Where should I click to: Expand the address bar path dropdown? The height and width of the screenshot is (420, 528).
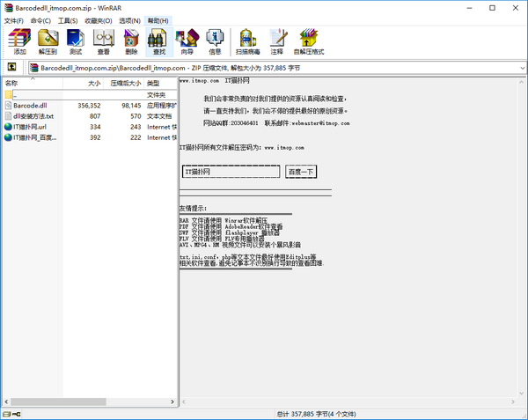tap(522, 68)
